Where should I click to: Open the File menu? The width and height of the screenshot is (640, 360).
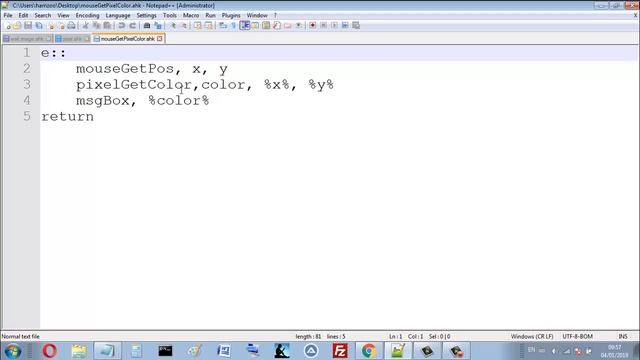8,15
